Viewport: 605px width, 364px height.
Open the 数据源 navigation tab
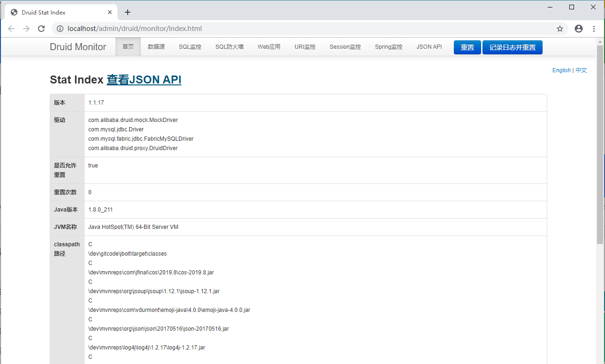[156, 47]
